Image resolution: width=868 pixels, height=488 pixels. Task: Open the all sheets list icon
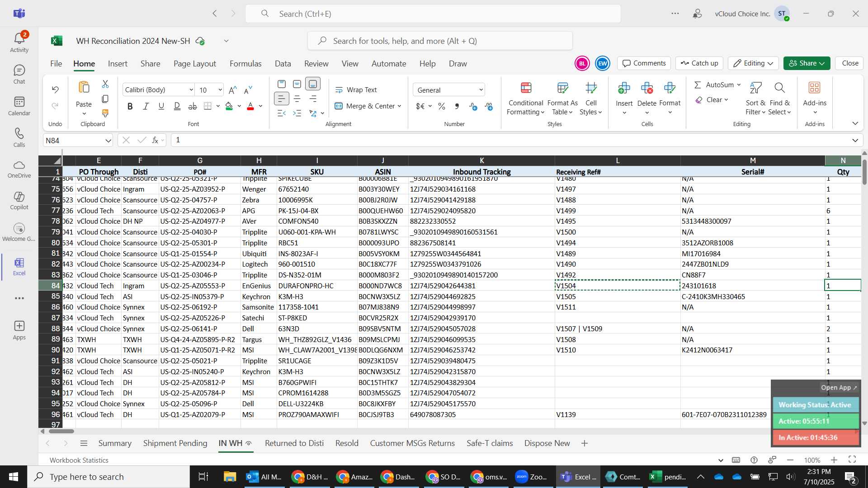(x=84, y=443)
